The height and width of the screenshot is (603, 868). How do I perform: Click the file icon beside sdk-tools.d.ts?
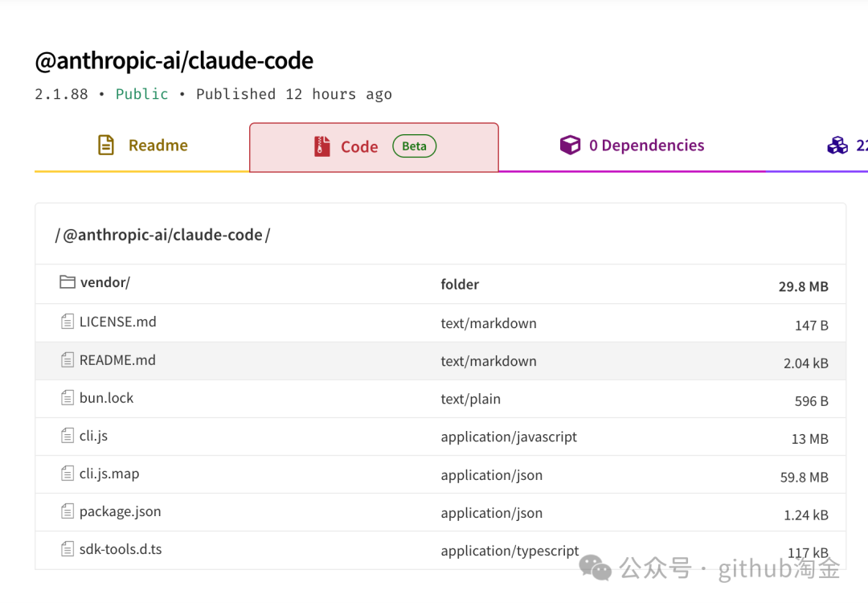[x=68, y=548]
